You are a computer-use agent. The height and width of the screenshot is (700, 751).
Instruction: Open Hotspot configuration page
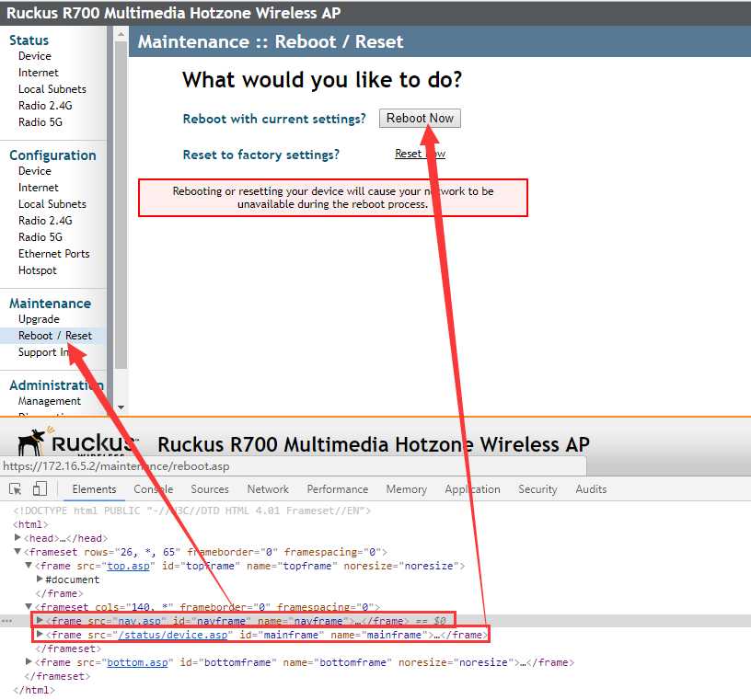click(x=38, y=270)
